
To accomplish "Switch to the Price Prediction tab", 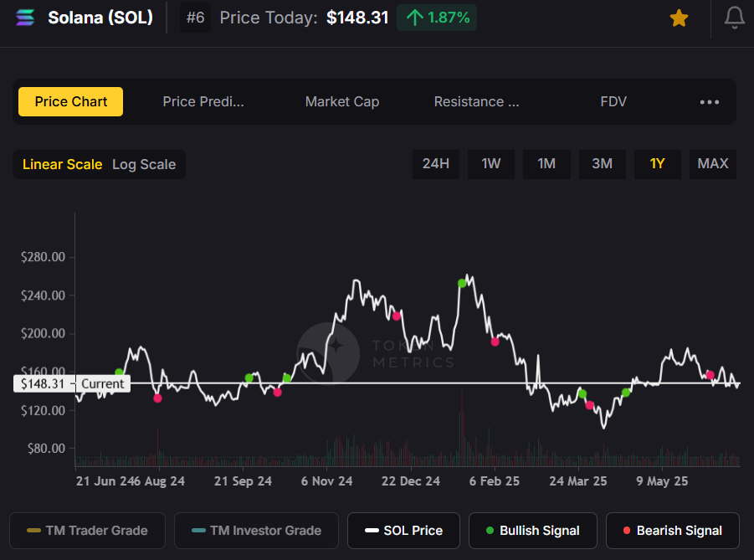I will point(203,101).
